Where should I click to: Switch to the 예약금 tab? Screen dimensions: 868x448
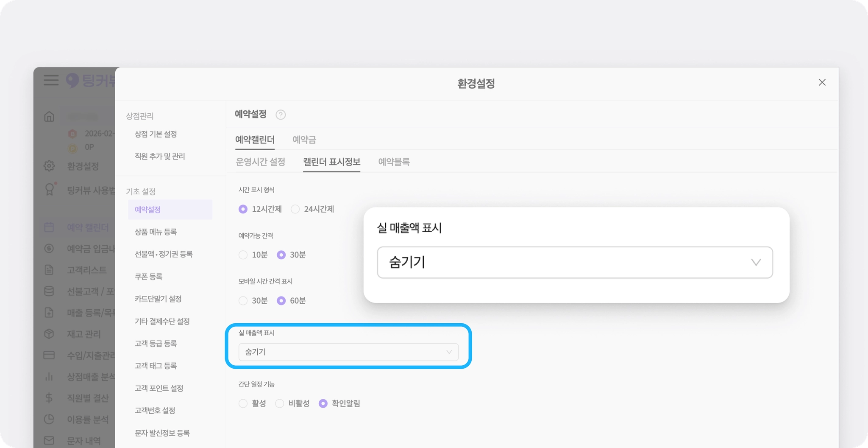304,140
